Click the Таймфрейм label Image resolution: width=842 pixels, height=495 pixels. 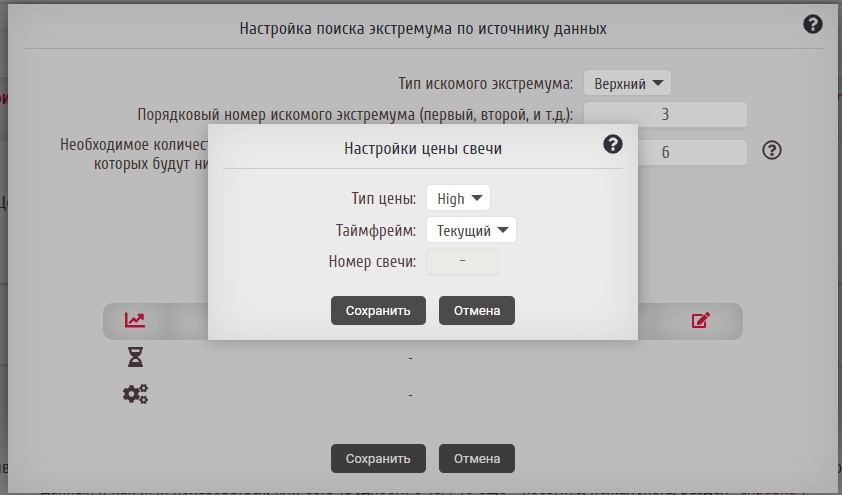point(376,231)
